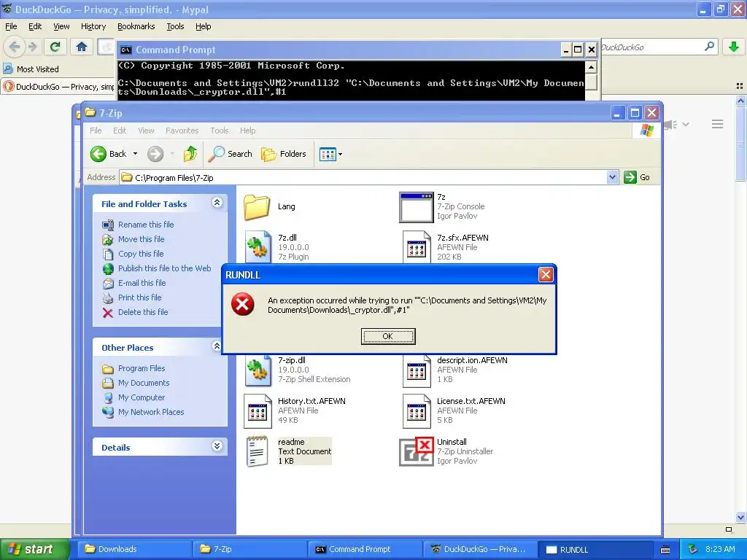Go up one folder level icon
747x560 pixels.
pyautogui.click(x=190, y=154)
